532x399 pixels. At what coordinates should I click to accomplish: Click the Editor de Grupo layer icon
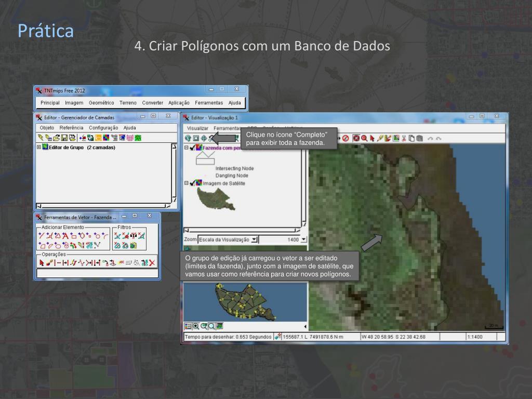(x=45, y=147)
